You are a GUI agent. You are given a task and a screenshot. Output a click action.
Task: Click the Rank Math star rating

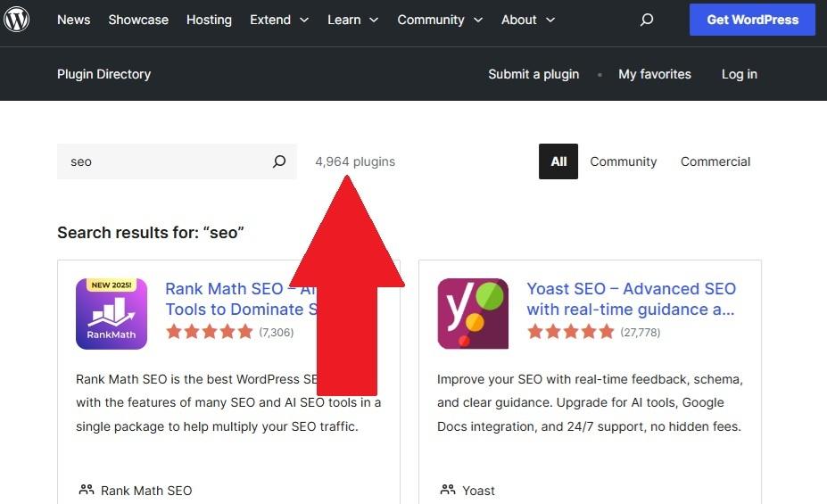pyautogui.click(x=210, y=332)
